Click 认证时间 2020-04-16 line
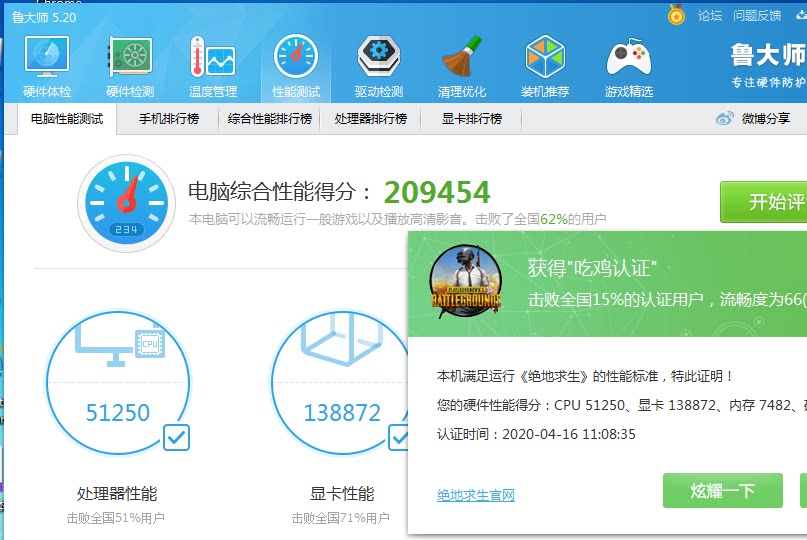 536,434
